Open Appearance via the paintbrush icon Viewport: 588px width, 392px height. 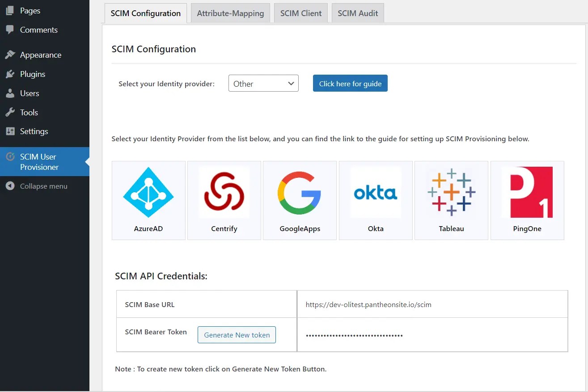tap(10, 55)
